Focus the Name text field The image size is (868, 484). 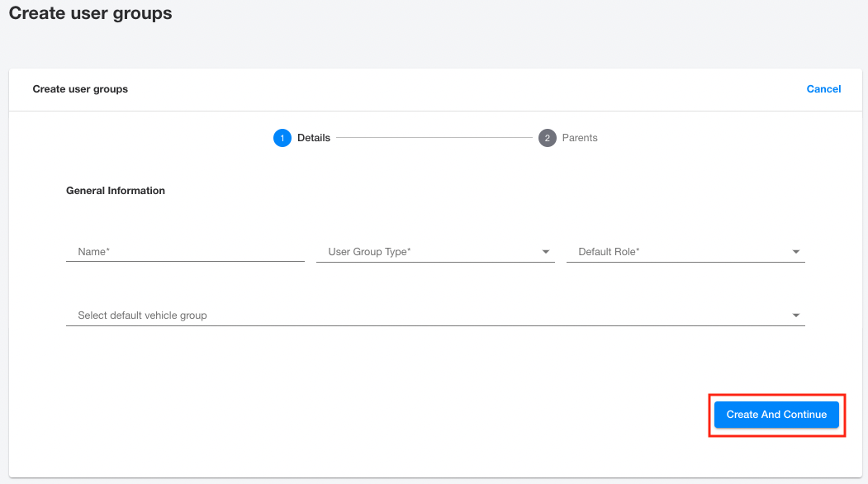tap(186, 252)
